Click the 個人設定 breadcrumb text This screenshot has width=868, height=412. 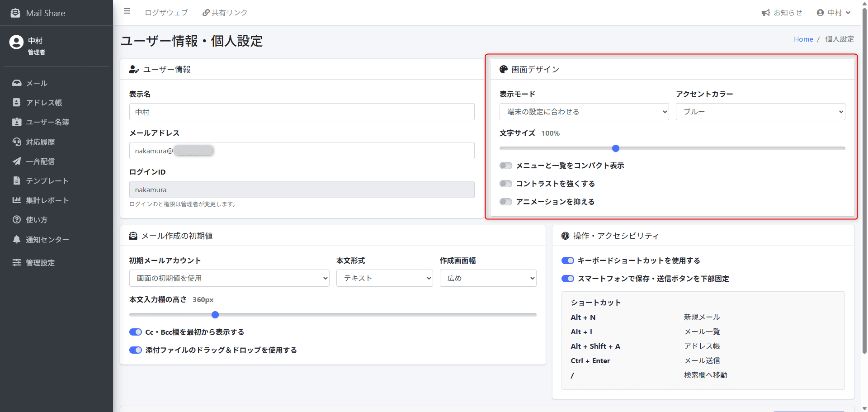coord(840,39)
